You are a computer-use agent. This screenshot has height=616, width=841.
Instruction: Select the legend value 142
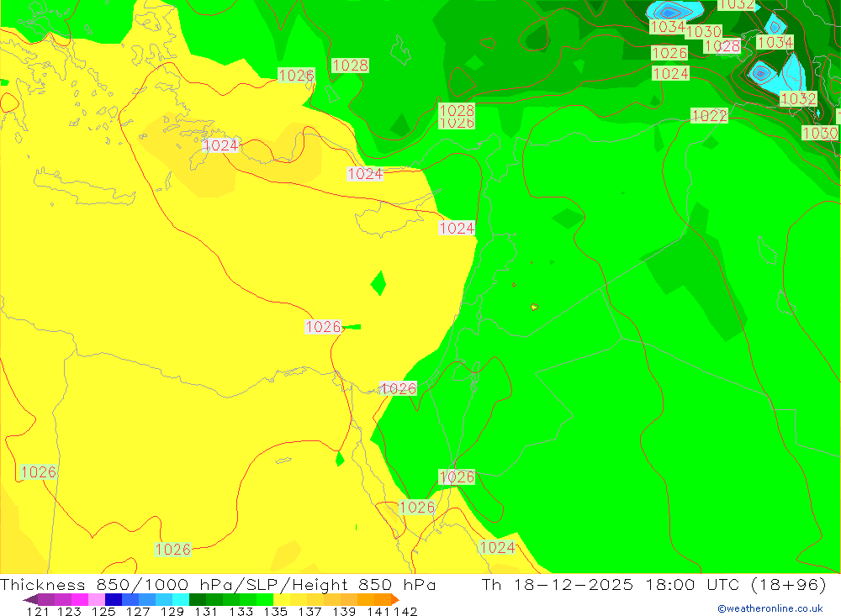[405, 611]
